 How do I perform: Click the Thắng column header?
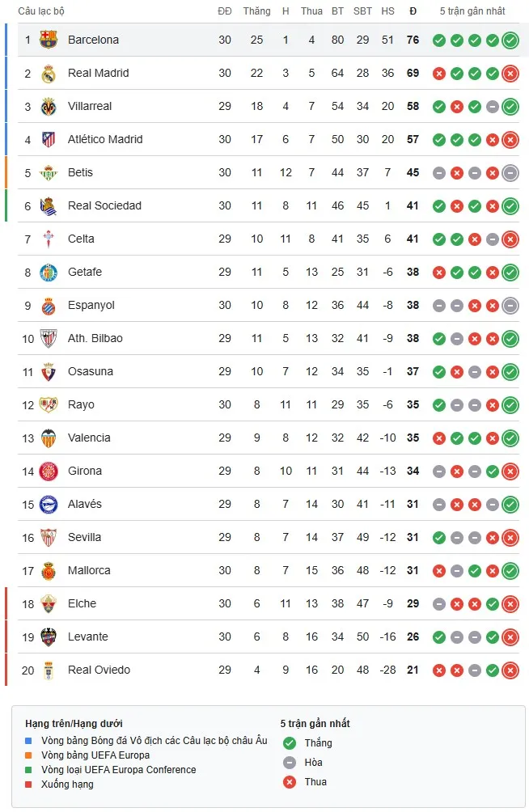point(256,11)
